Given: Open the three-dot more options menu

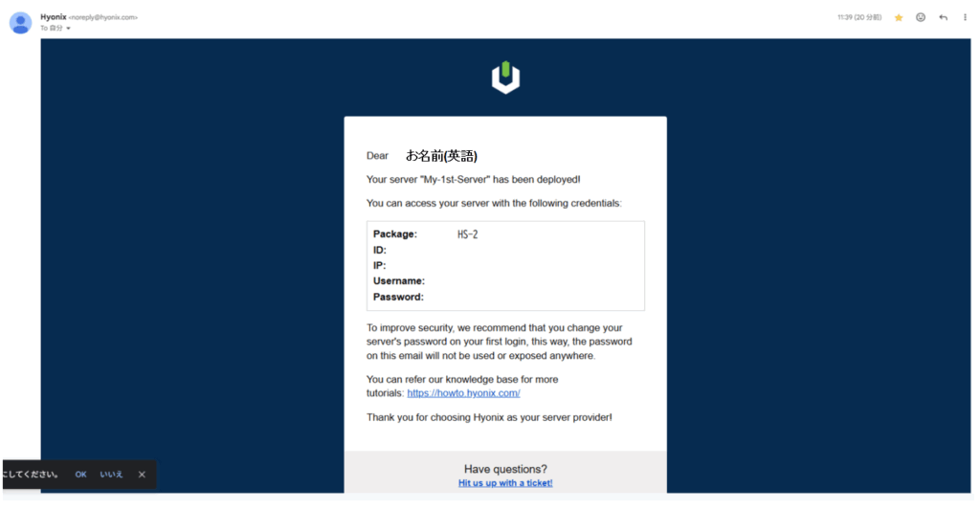Looking at the screenshot, I should coord(965,17).
